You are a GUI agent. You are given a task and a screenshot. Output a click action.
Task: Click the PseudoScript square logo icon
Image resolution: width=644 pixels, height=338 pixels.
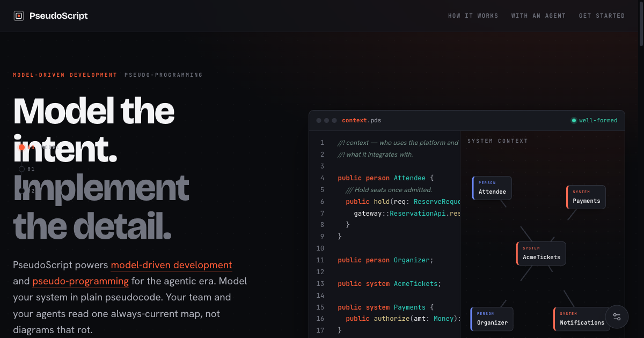click(19, 16)
